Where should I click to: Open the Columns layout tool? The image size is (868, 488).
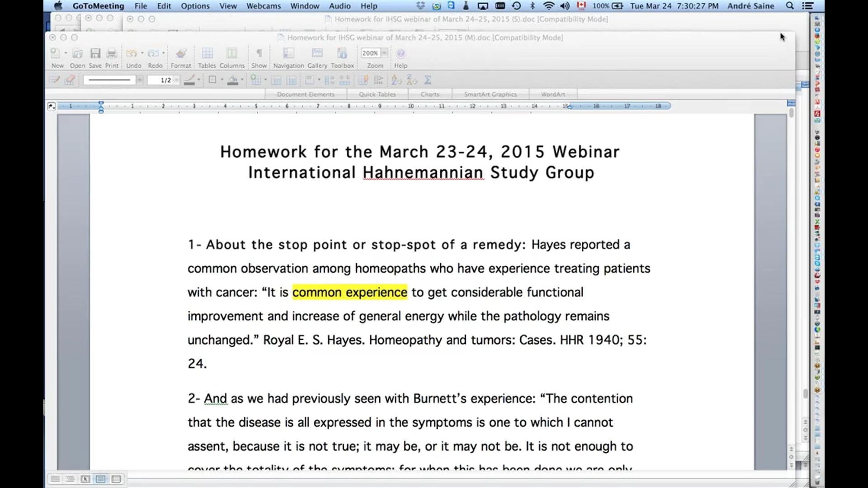pyautogui.click(x=232, y=53)
